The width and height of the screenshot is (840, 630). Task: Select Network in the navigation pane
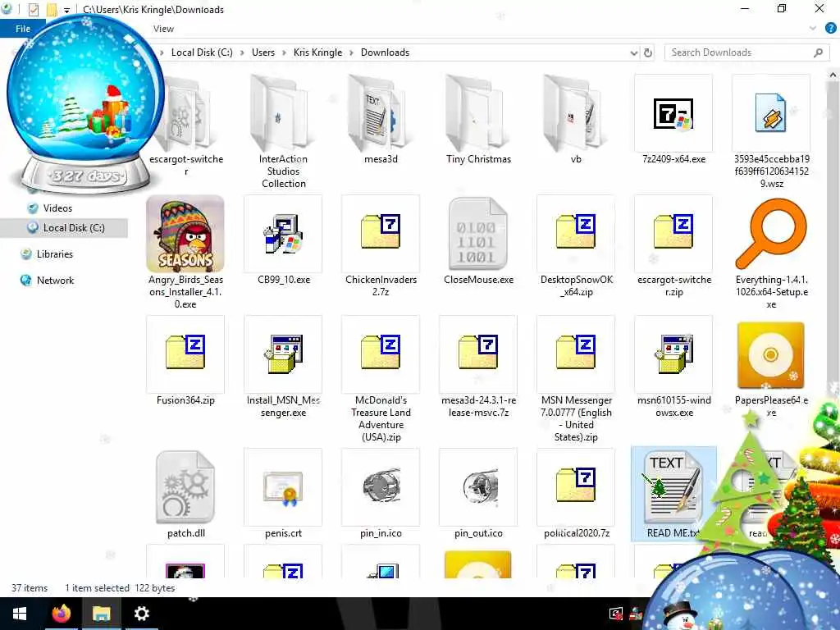click(55, 281)
